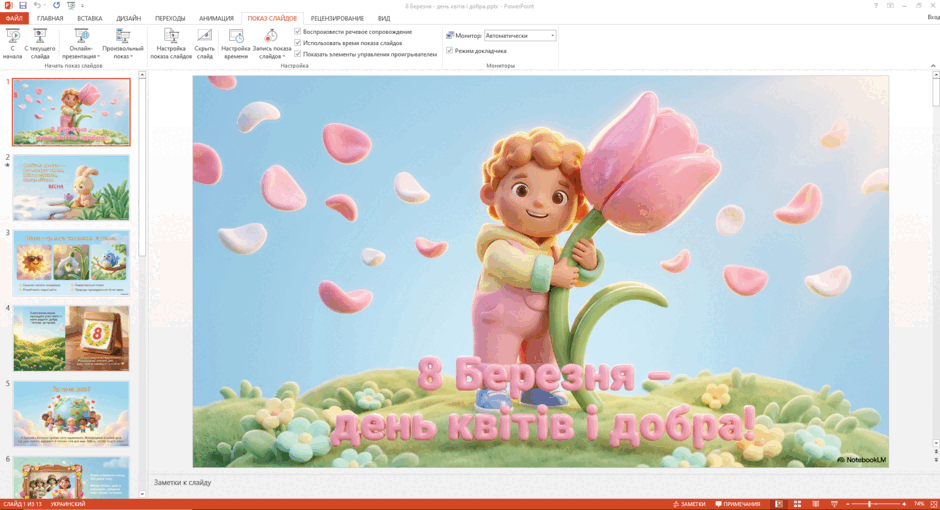Screen dimensions: 940x510
Task: Toggle Режим докладчика checkbox
Action: 450,51
